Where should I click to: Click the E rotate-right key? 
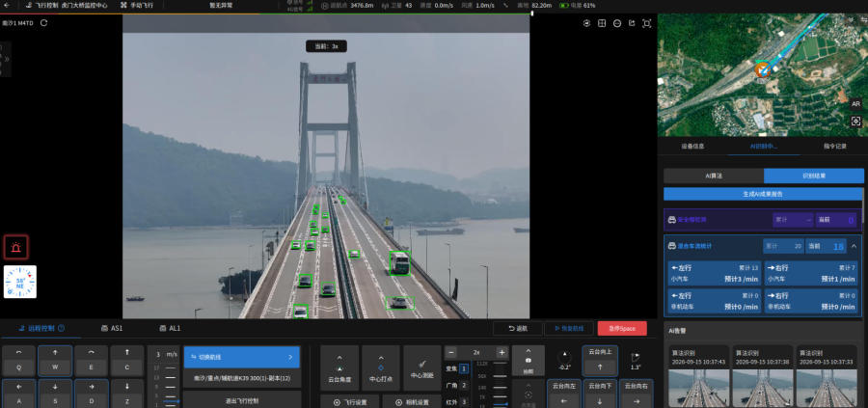(x=92, y=361)
